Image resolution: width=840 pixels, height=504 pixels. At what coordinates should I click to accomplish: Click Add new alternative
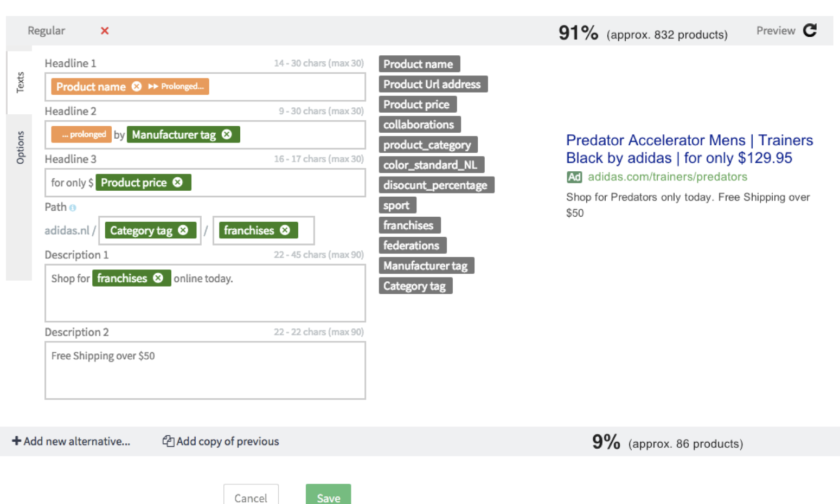(71, 441)
